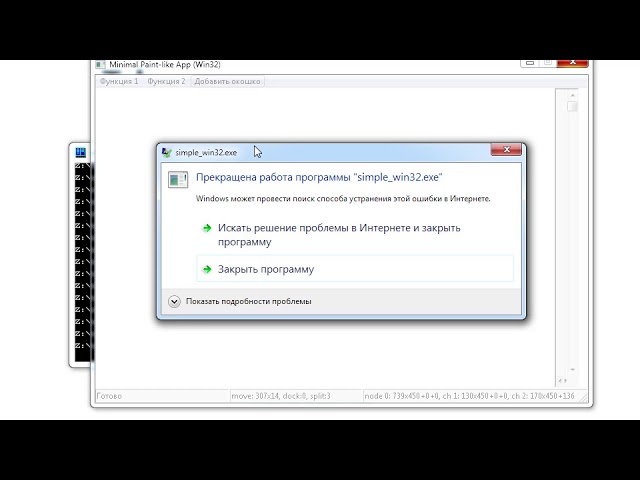The height and width of the screenshot is (480, 640).
Task: Click Minimal Paint-like App title icon
Action: 100,64
